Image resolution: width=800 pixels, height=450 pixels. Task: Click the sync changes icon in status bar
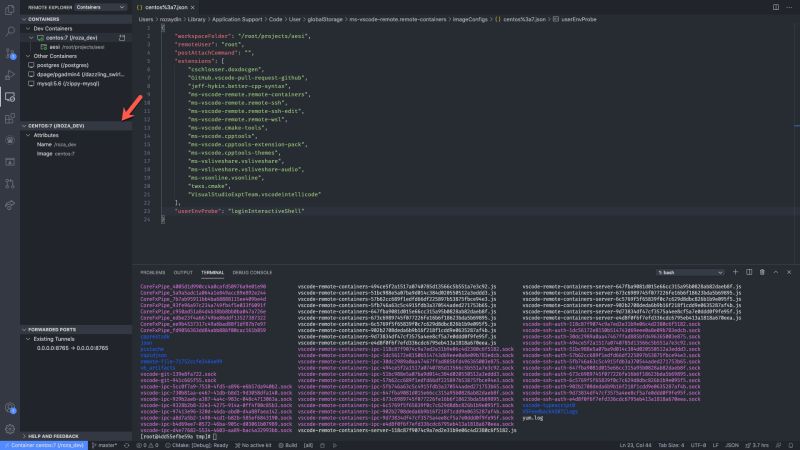(x=127, y=445)
